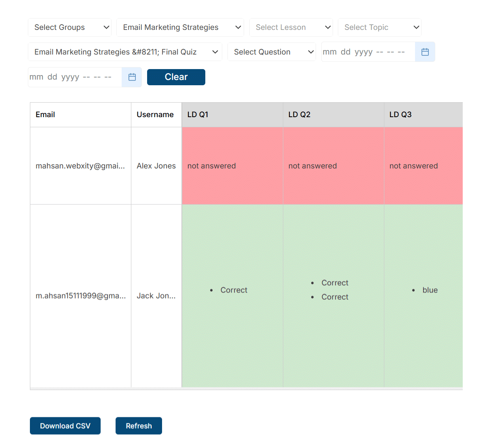Download the report as CSV

tap(65, 426)
